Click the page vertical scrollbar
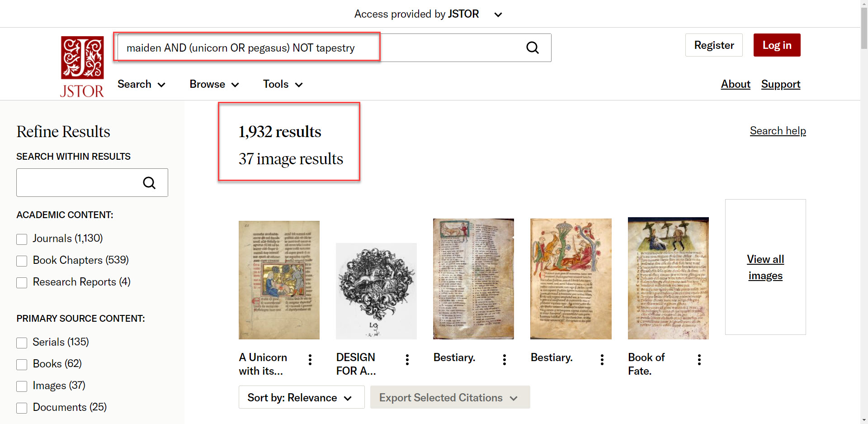 (864, 181)
